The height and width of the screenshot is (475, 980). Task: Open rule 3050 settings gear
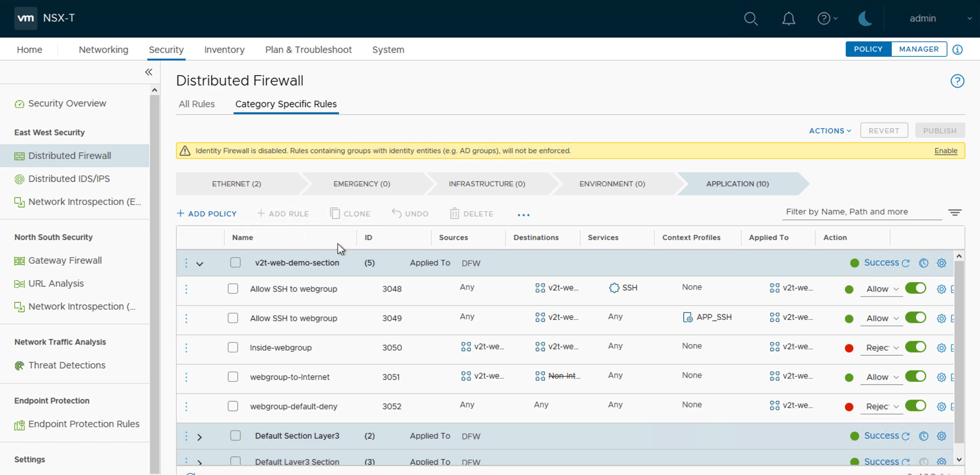[x=941, y=348]
